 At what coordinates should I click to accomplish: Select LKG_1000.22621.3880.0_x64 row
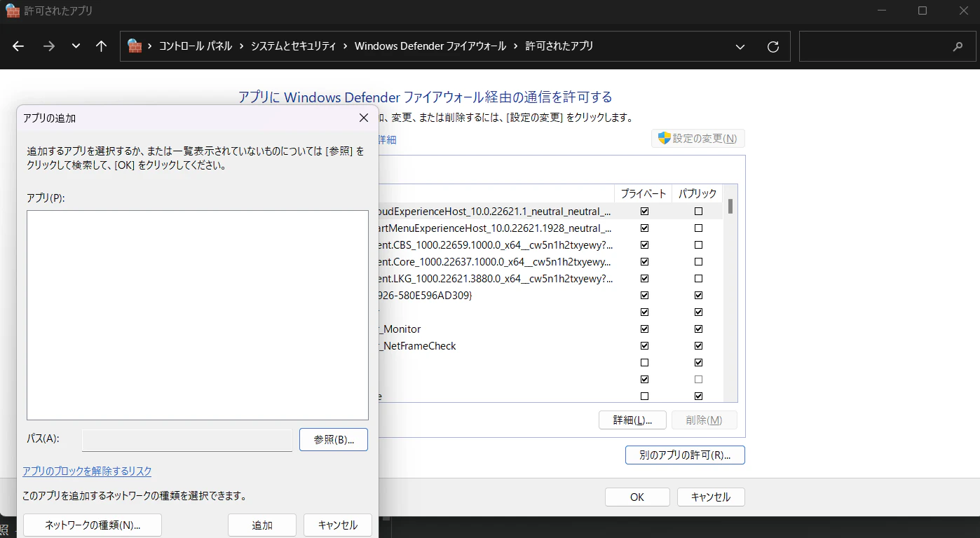coord(550,279)
